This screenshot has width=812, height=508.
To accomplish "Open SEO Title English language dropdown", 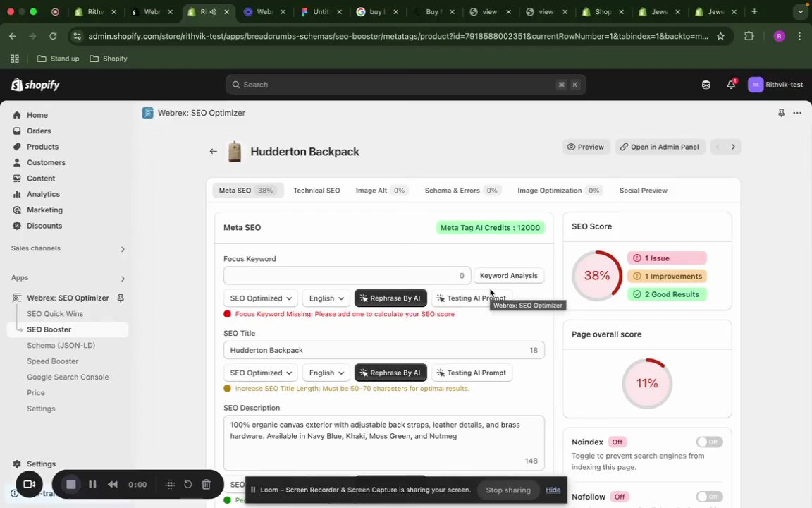I will tap(326, 373).
